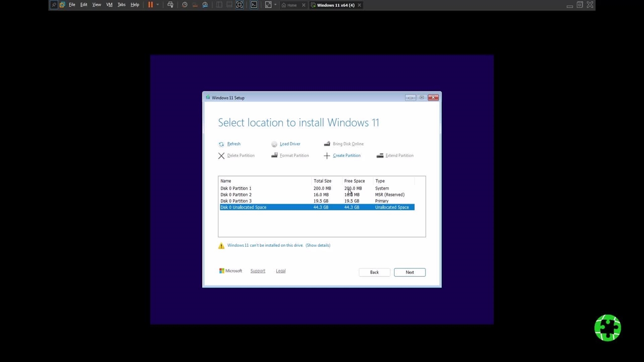The image size is (644, 362).
Task: Click the Next button
Action: coord(410,273)
